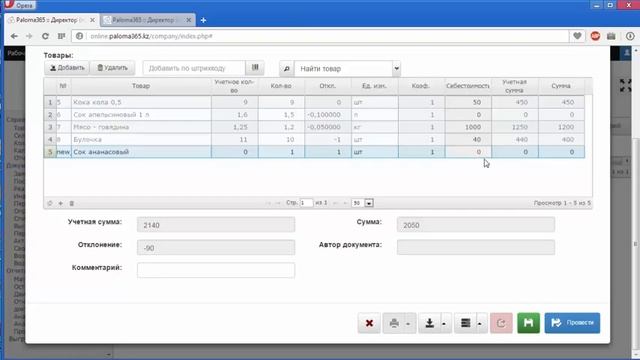The width and height of the screenshot is (640, 360).
Task: Click the blue Провести button
Action: (572, 323)
